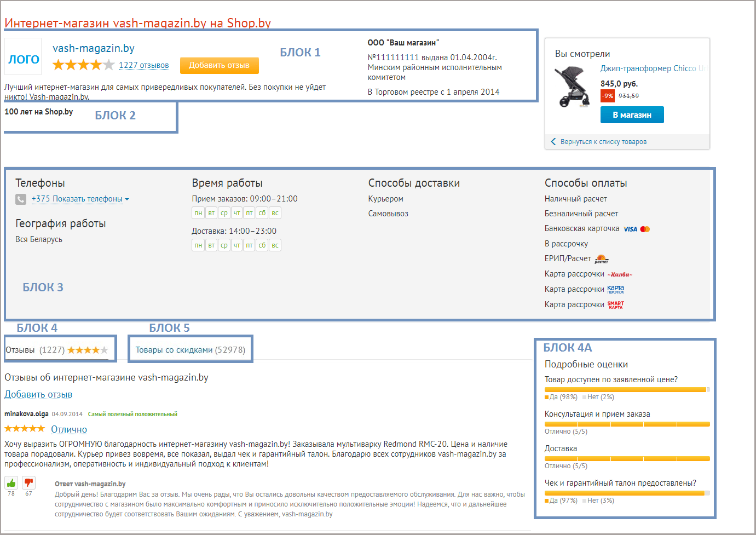Click the reviewer name minakova.olga
This screenshot has width=756, height=535.
26,414
